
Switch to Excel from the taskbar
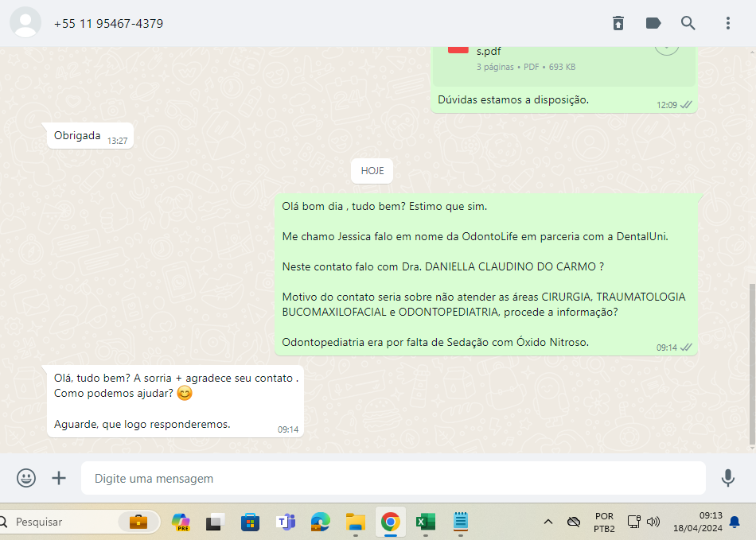[425, 523]
